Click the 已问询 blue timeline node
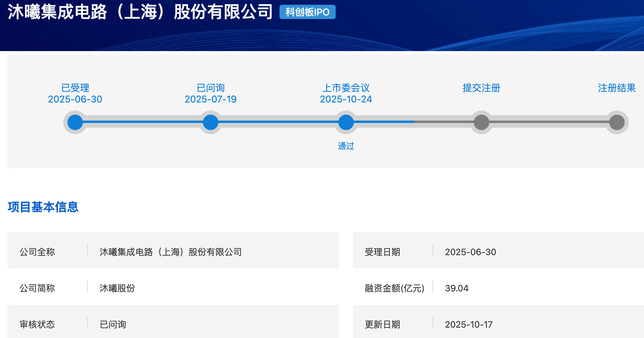This screenshot has width=644, height=338. click(211, 122)
